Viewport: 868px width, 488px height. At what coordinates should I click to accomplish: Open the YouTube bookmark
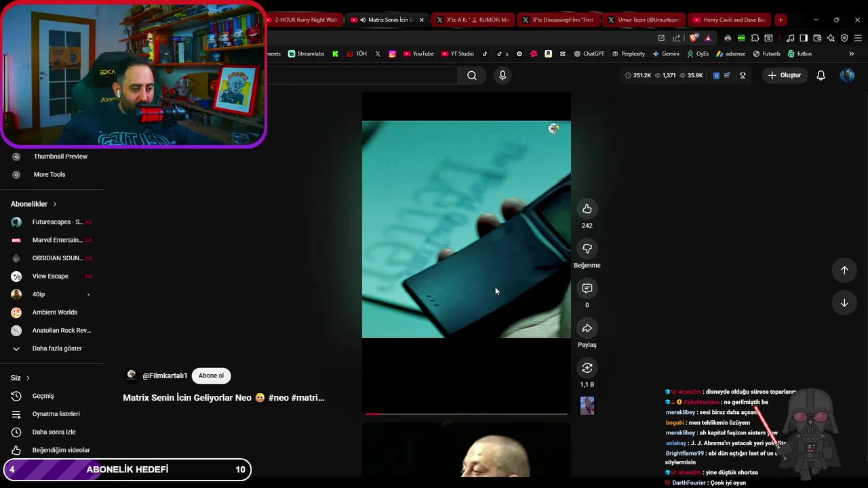click(418, 54)
